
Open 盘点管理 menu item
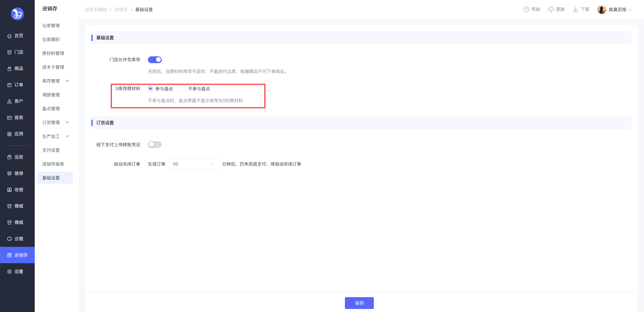[x=51, y=109]
